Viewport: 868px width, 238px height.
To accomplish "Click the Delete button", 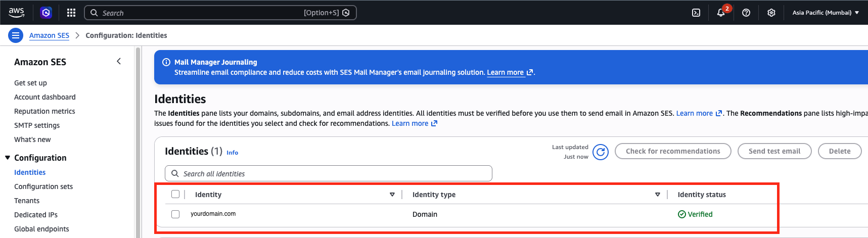I will tap(840, 151).
